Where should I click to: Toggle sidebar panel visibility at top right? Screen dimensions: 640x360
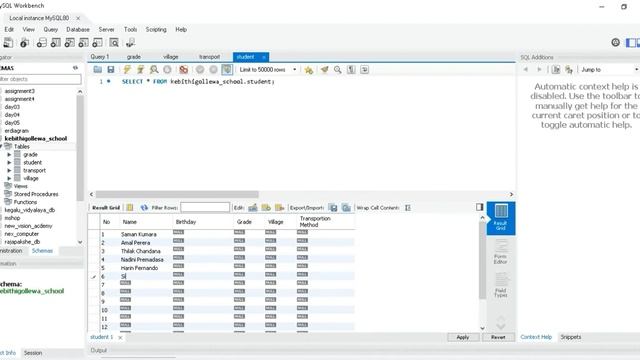click(631, 42)
